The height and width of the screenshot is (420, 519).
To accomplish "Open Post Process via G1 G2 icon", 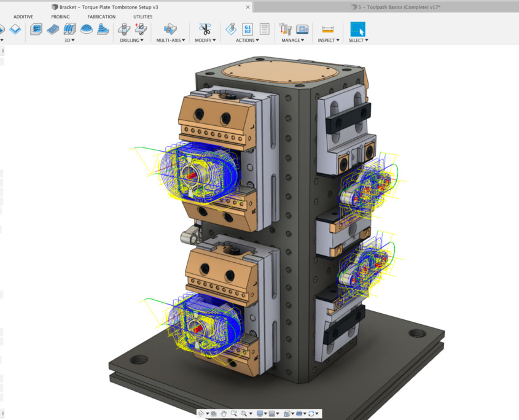I will coord(248,29).
